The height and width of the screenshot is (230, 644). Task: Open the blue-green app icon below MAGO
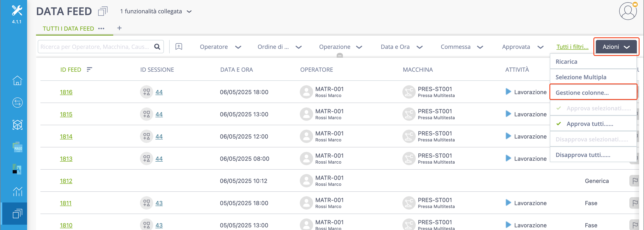(17, 169)
